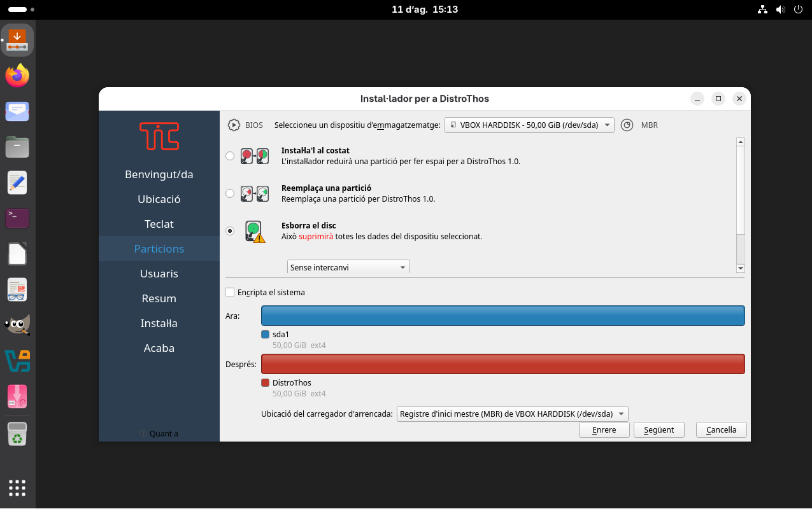The width and height of the screenshot is (812, 509).
Task: Select the Particions step
Action: pos(159,249)
